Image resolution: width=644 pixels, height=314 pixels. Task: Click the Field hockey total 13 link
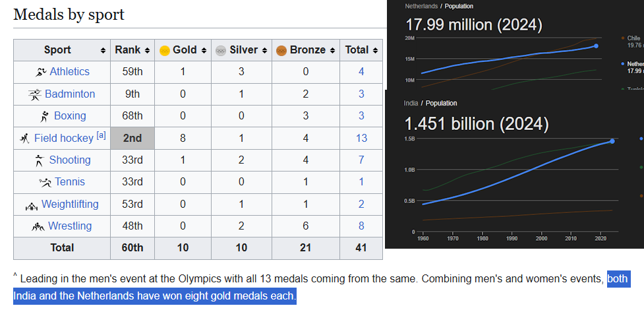tap(361, 139)
